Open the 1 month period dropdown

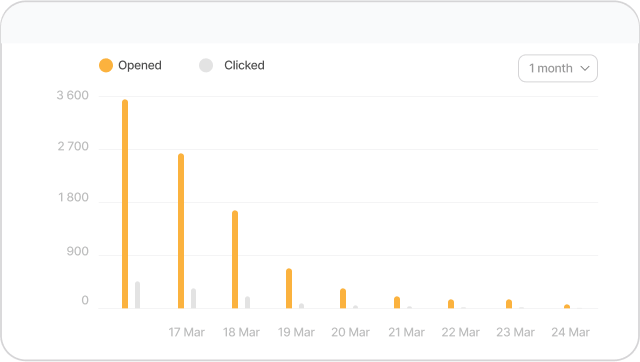(558, 68)
